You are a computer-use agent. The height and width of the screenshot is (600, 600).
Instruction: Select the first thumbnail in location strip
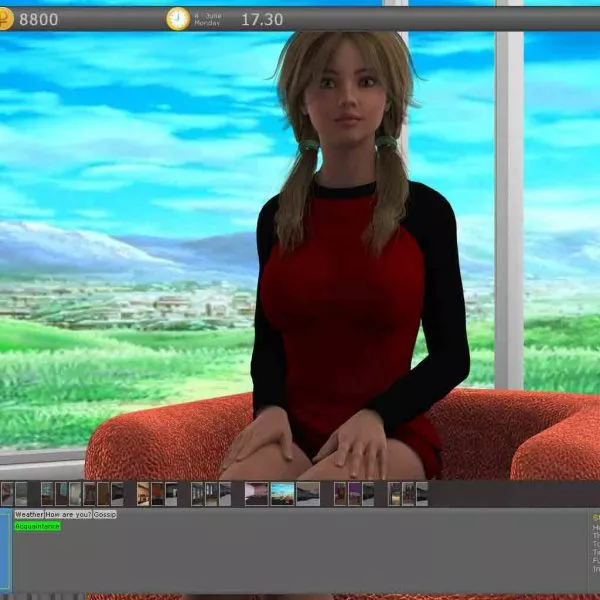[7, 493]
